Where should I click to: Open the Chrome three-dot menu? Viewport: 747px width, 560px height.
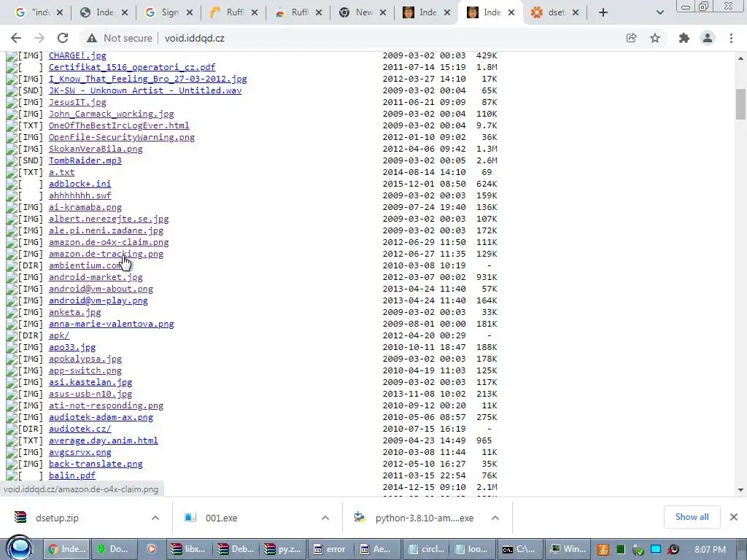click(x=731, y=38)
